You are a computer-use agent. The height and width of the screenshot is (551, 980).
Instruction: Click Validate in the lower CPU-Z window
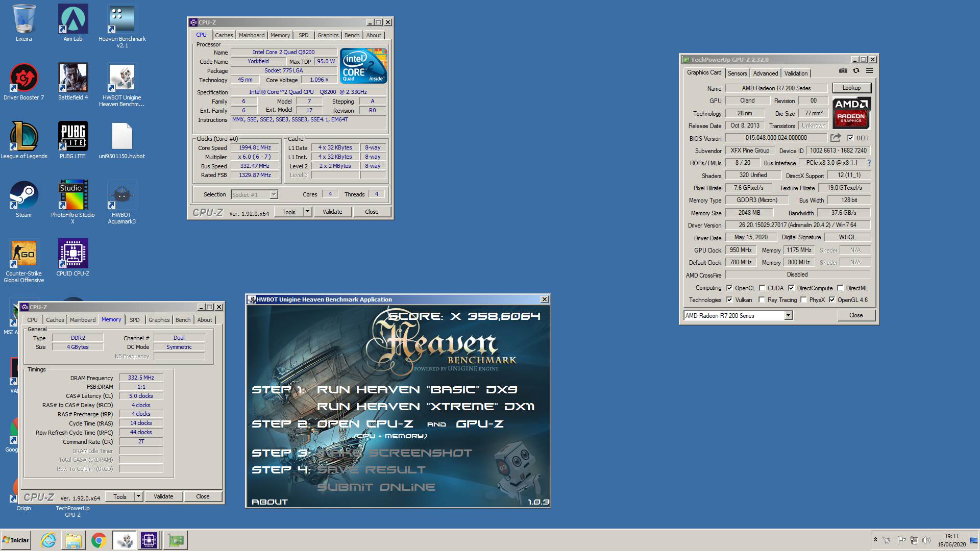(x=163, y=496)
